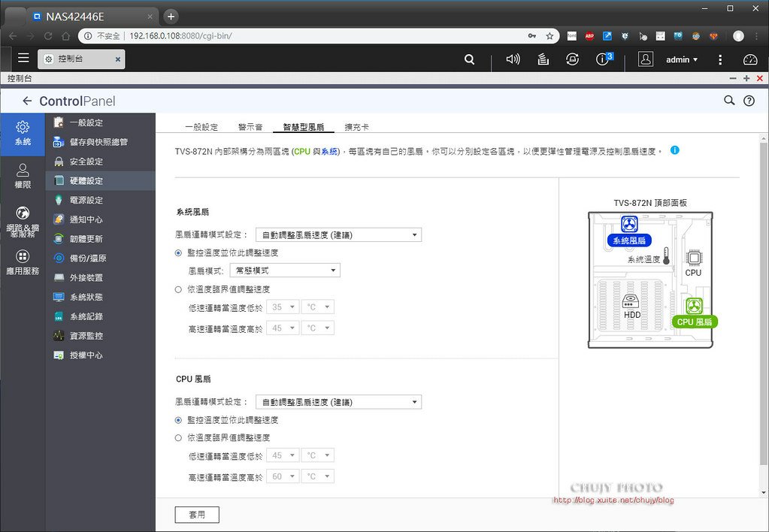Click the blue info icon after description
Image resolution: width=769 pixels, height=532 pixels.
(x=675, y=150)
